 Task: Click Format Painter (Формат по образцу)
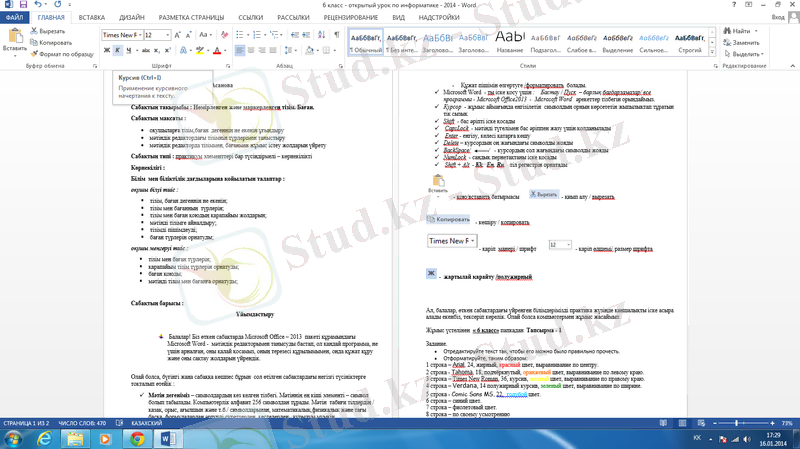60,54
